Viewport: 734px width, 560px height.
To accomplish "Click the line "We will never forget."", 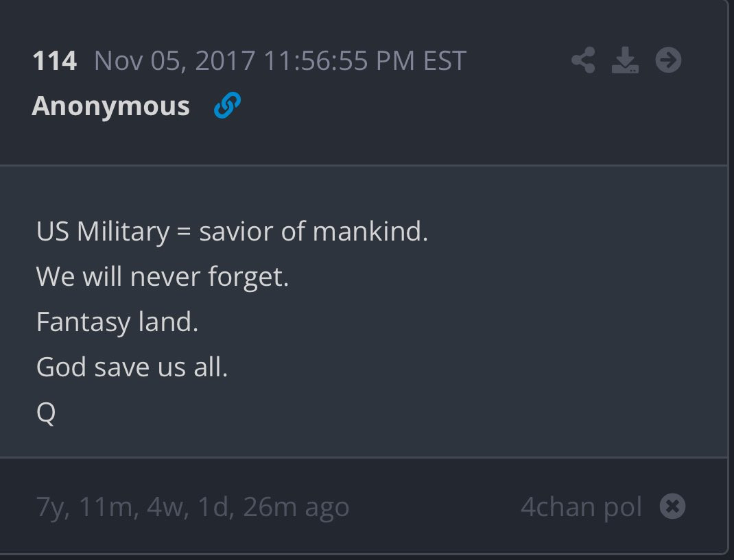I will (163, 277).
